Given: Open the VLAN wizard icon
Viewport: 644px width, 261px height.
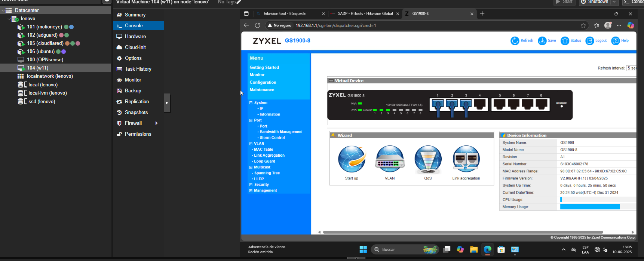Looking at the screenshot, I should (390, 159).
